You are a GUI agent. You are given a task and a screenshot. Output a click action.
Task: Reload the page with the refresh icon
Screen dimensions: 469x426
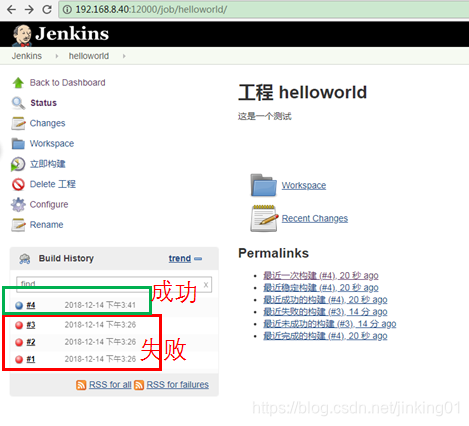click(47, 9)
